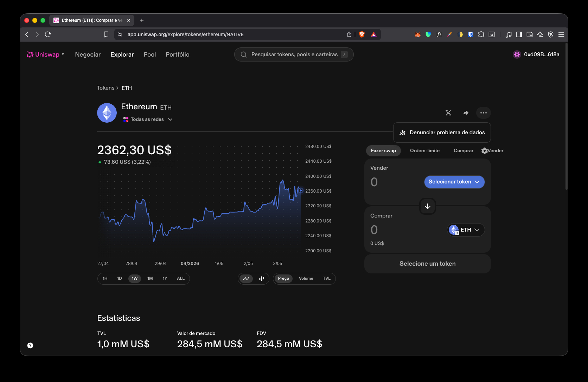Open site settings icon in address bar
This screenshot has height=382, width=588.
120,34
